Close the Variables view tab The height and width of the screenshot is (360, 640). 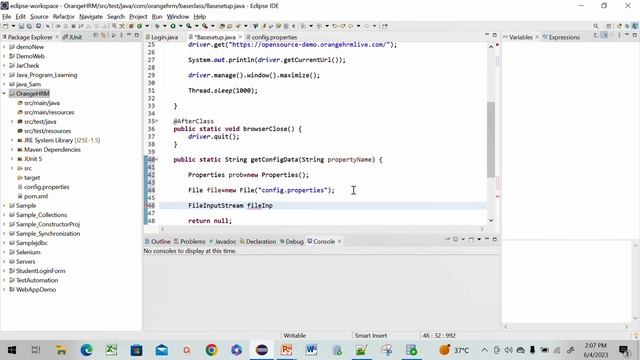click(x=537, y=37)
